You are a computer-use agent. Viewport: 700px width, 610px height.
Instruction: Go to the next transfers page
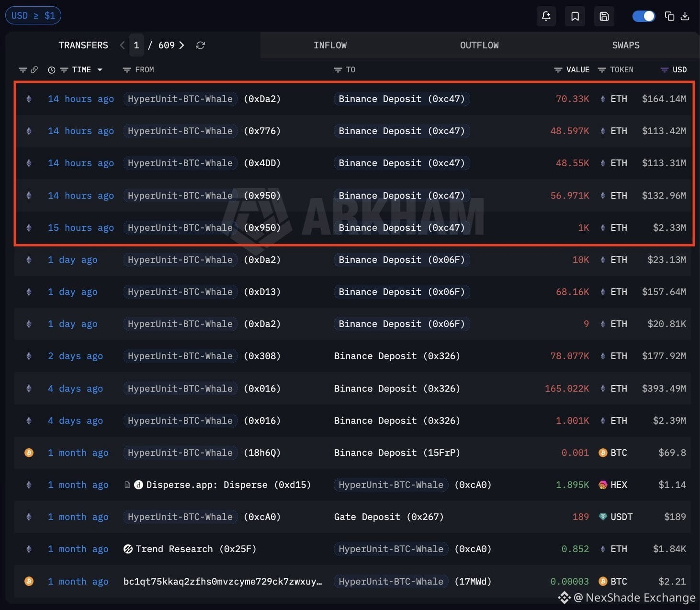click(x=181, y=45)
